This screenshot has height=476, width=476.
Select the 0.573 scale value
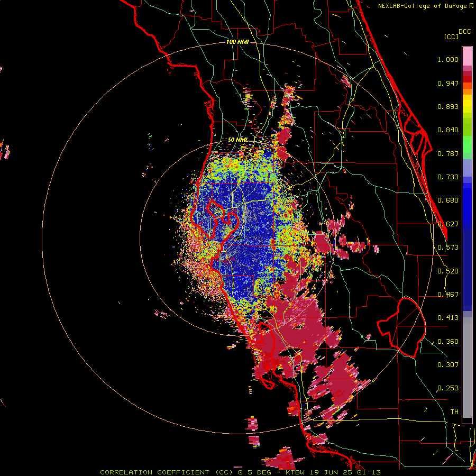tap(448, 248)
